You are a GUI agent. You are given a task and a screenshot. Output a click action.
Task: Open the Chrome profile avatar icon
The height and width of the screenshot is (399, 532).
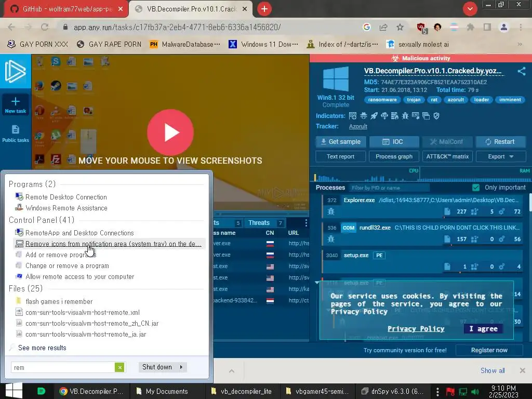click(504, 27)
